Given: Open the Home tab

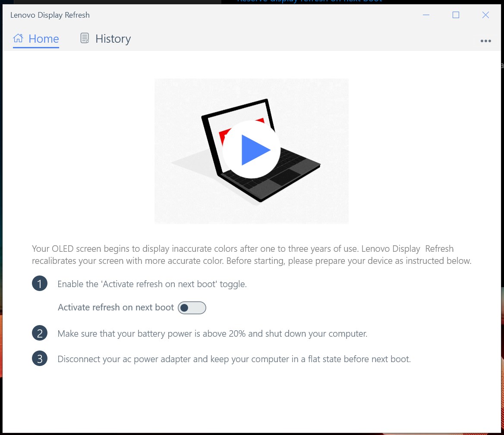Looking at the screenshot, I should tap(36, 39).
